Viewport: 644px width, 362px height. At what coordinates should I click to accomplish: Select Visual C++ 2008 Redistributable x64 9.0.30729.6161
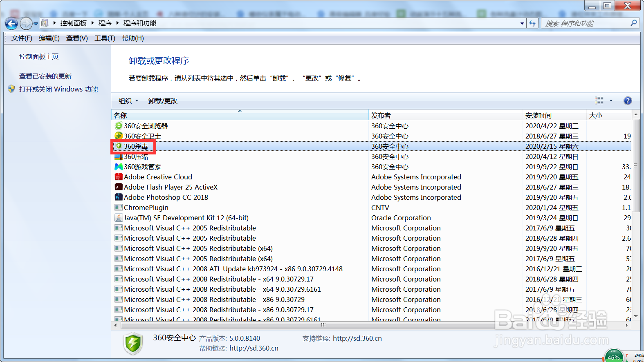pyautogui.click(x=372, y=289)
